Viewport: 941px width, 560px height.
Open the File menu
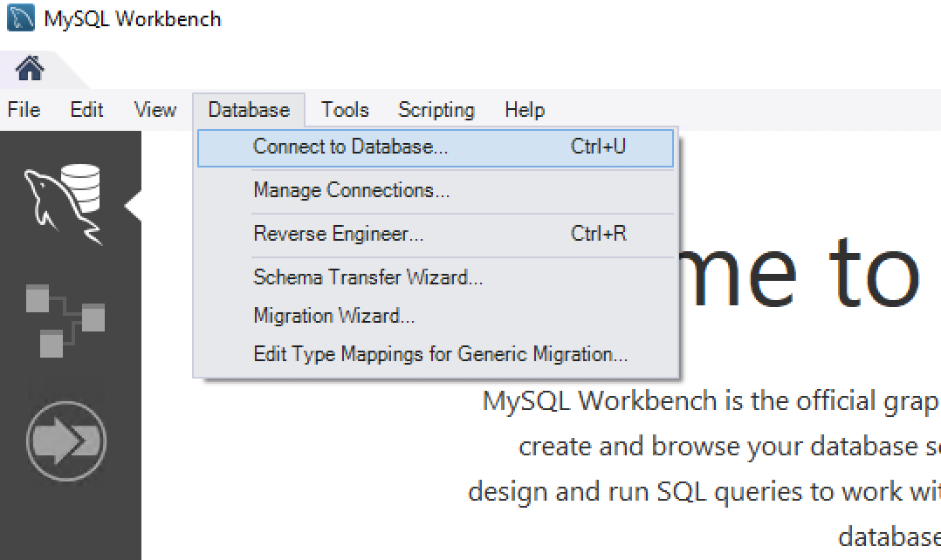coord(24,110)
